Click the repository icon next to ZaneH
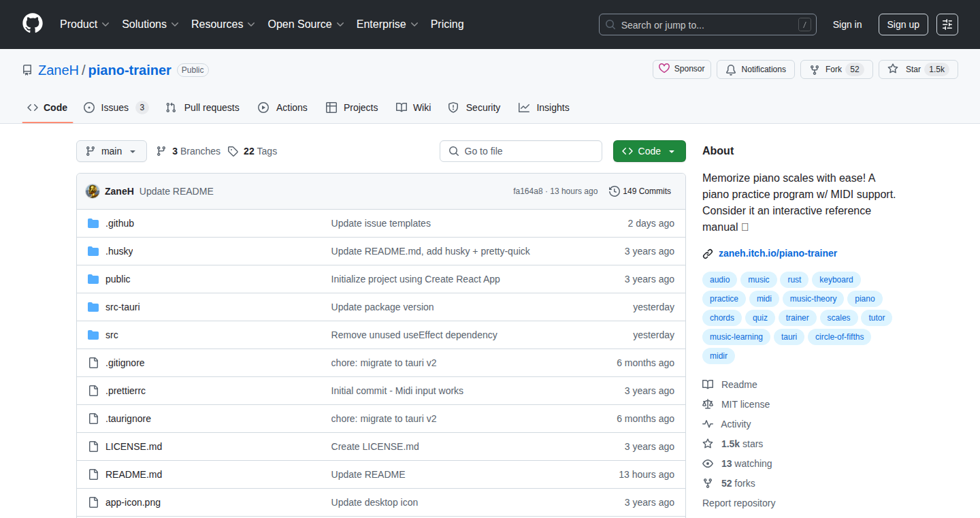Screen dimensions: 980x518 click(x=27, y=70)
